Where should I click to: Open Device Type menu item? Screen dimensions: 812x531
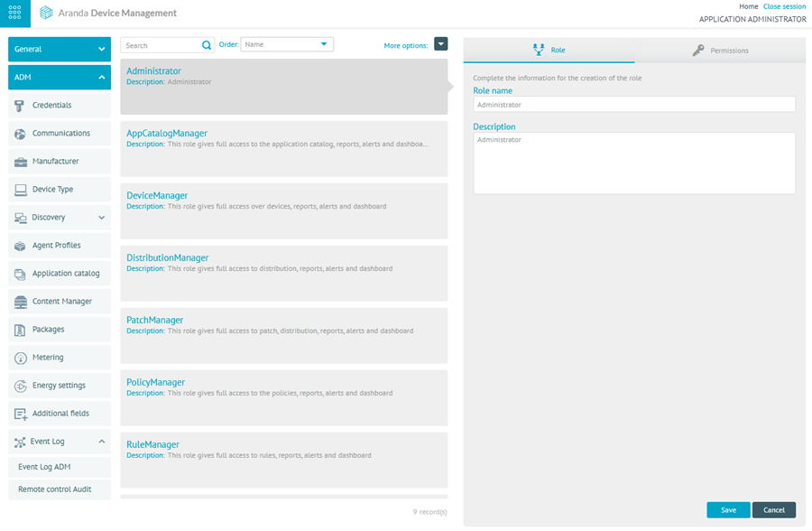(60, 190)
